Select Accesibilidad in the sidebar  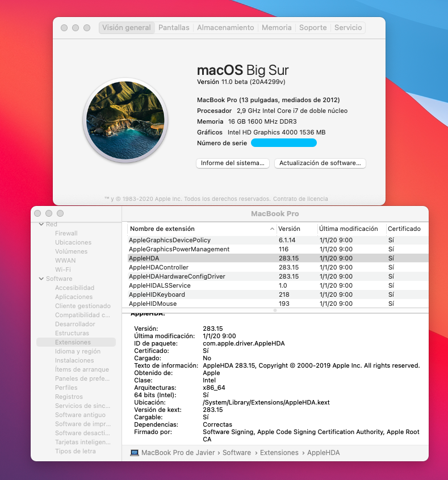coord(74,288)
